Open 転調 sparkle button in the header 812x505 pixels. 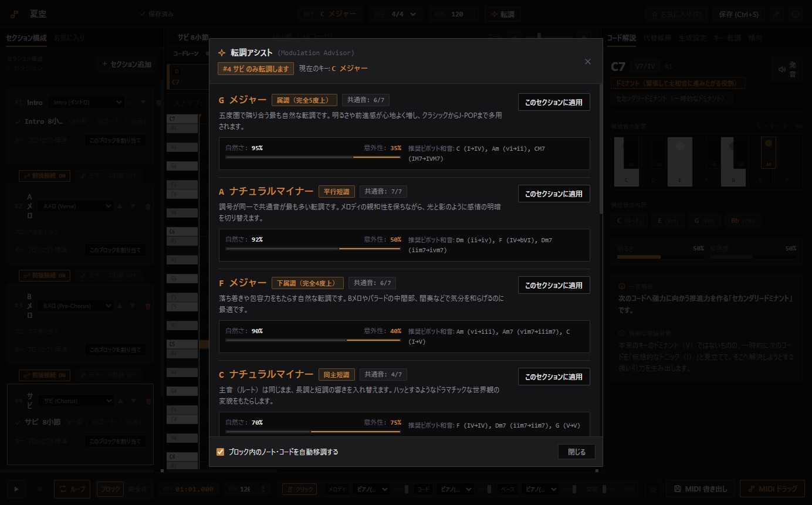point(503,14)
